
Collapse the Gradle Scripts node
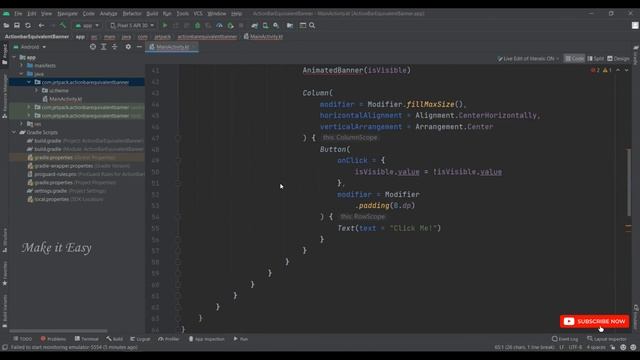15,132
